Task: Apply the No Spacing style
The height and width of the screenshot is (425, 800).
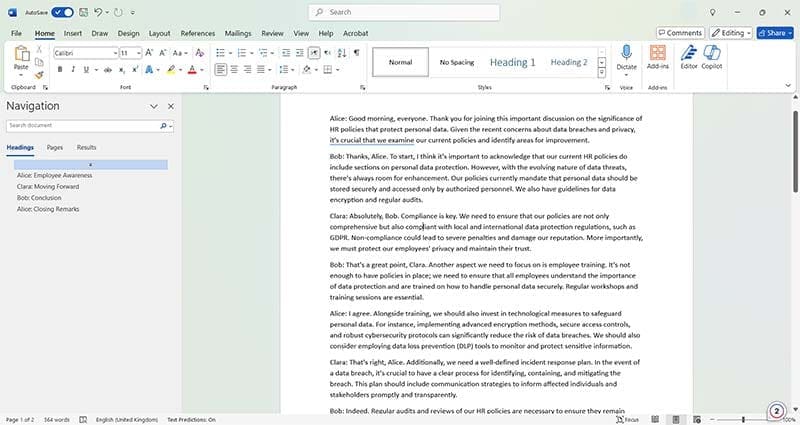Action: (457, 62)
